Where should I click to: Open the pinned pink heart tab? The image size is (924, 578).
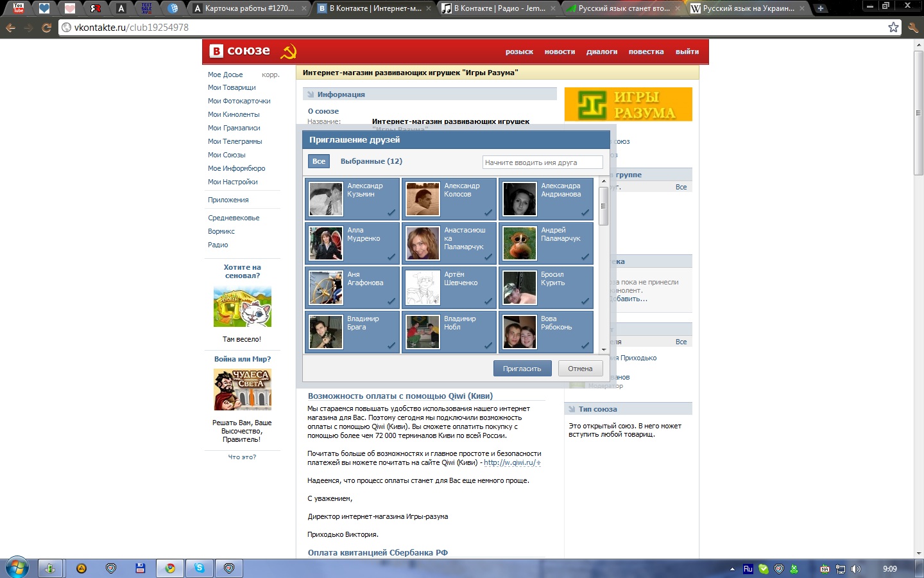tap(70, 8)
